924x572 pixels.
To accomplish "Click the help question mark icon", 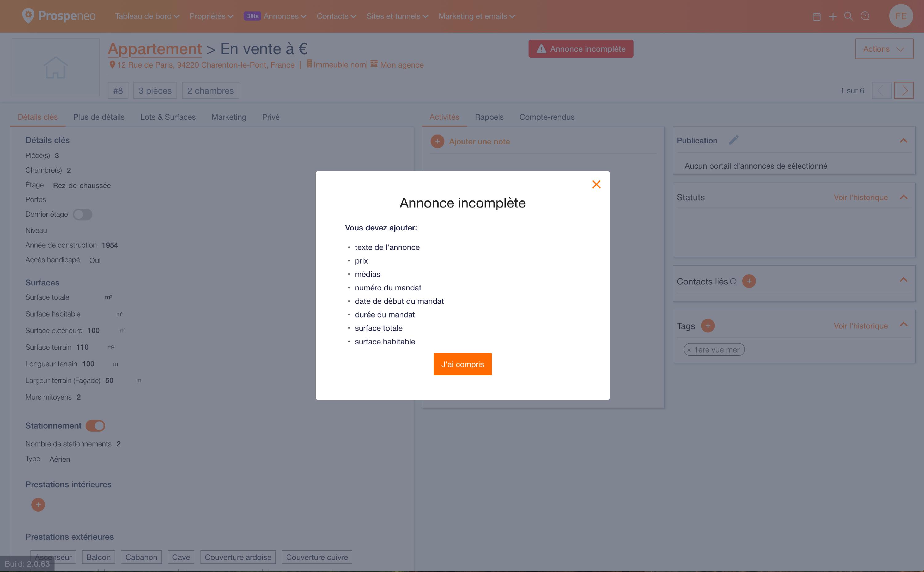I will [865, 16].
